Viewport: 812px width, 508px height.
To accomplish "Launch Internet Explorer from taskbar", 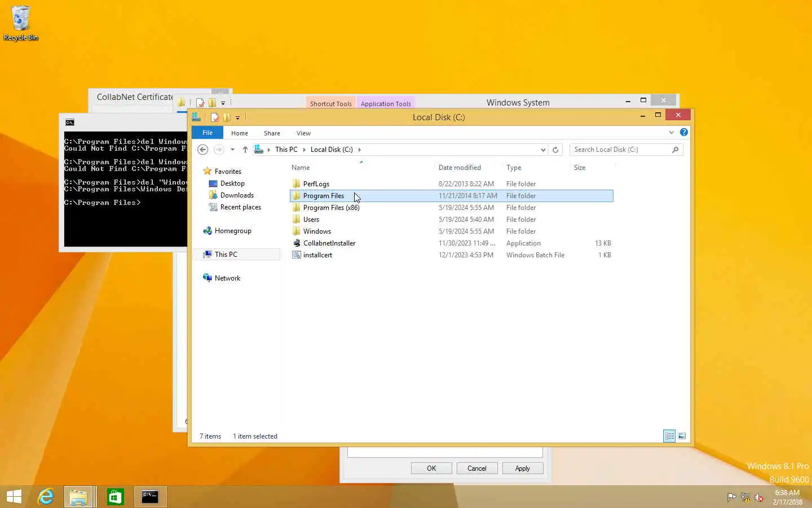I will [x=46, y=497].
